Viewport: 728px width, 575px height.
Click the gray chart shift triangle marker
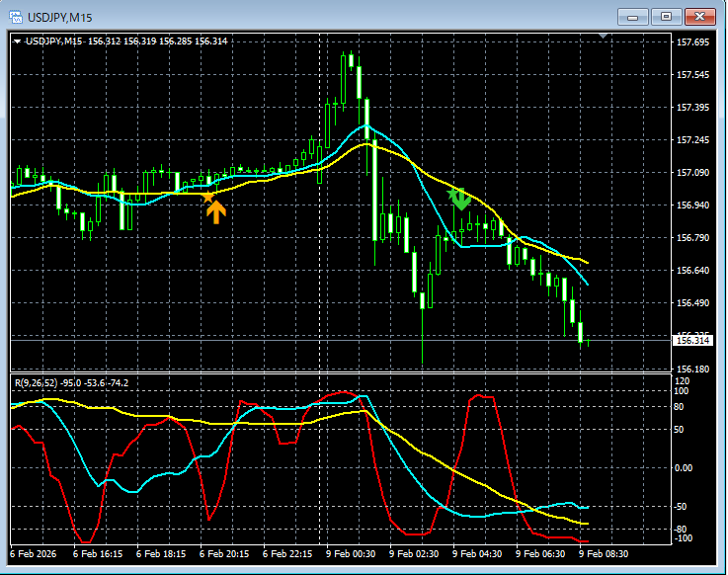[x=604, y=36]
